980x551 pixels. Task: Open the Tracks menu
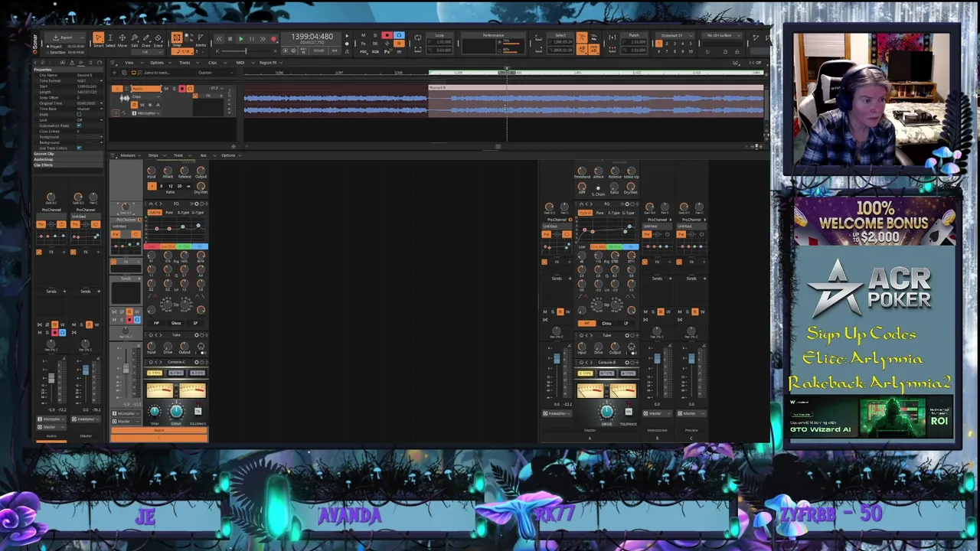point(185,63)
